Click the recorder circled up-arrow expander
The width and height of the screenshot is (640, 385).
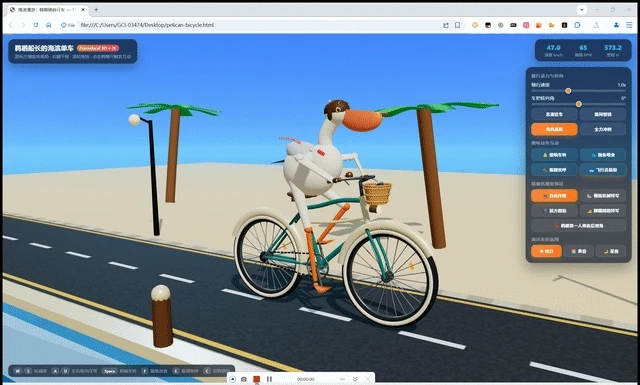pyautogui.click(x=233, y=379)
